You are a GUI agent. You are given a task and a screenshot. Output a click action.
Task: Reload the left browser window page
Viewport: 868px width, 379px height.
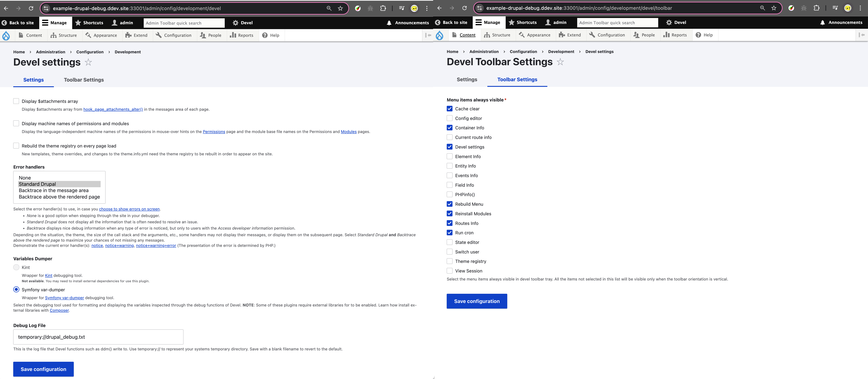click(x=31, y=8)
